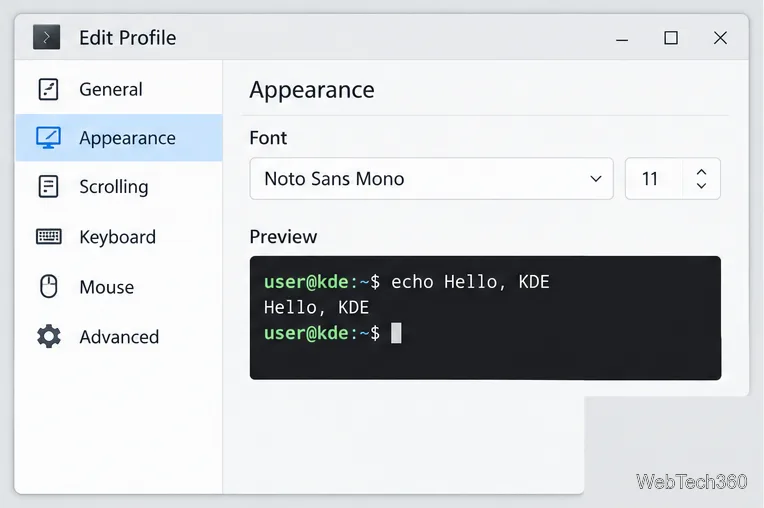Open the General settings page
This screenshot has width=764, height=508.
point(119,90)
